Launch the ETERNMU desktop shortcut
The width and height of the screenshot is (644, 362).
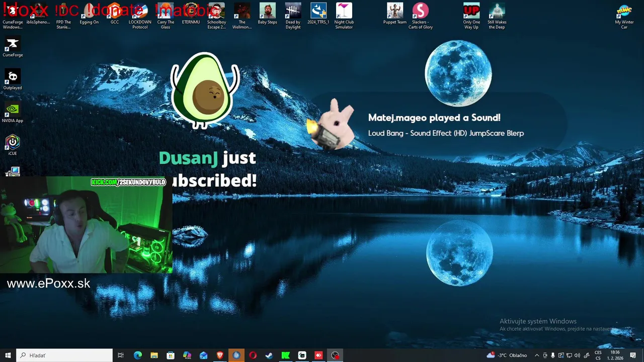pyautogui.click(x=191, y=14)
